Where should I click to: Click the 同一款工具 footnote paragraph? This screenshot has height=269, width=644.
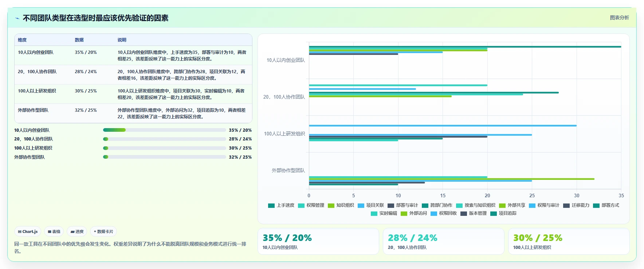(x=130, y=248)
